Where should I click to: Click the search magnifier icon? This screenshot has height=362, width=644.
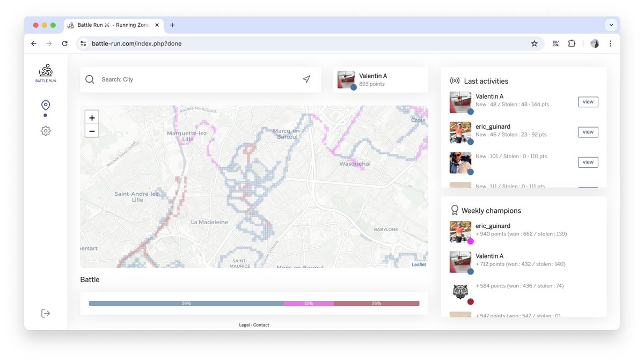pos(90,79)
